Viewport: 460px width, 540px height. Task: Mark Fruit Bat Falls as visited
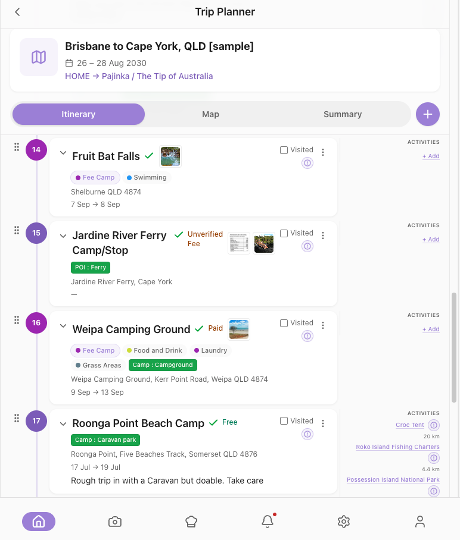click(284, 150)
